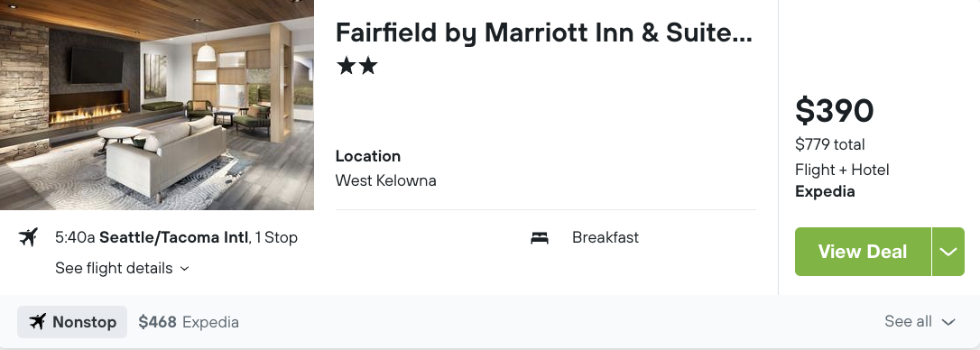The height and width of the screenshot is (350, 980).
Task: Select the Nonstop flight option badge
Action: pos(72,322)
